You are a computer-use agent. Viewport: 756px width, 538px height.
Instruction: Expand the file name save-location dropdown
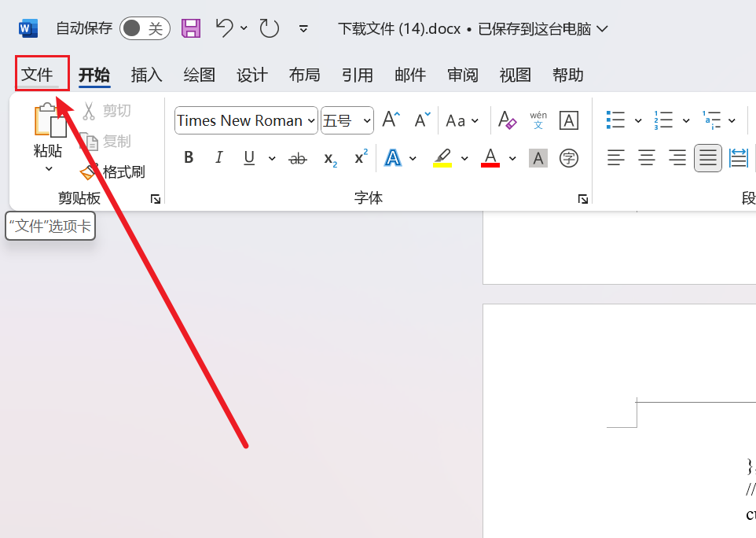click(x=602, y=29)
